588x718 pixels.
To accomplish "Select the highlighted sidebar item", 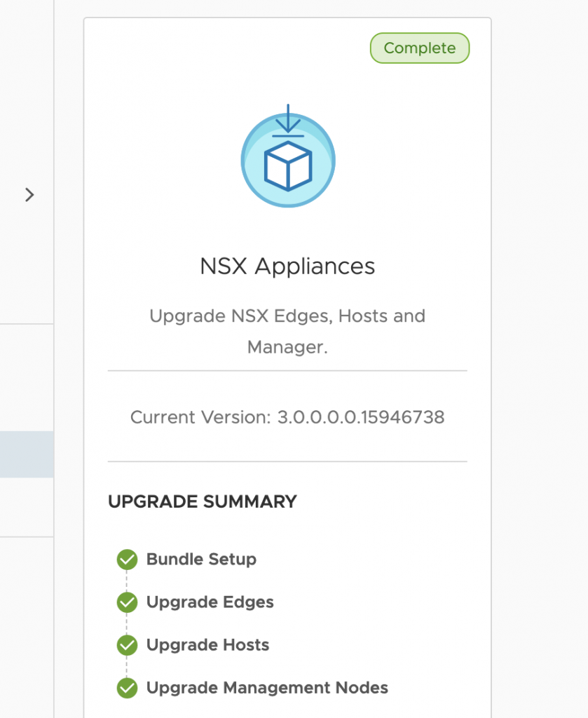I will click(27, 454).
